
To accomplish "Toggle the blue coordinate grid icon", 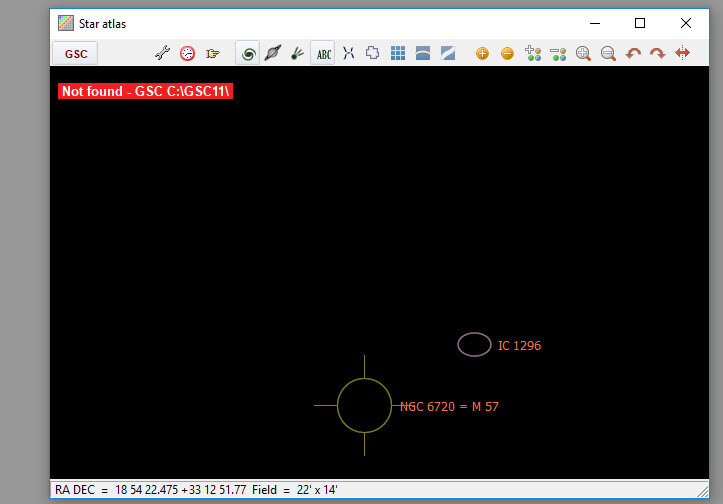I will click(x=397, y=53).
